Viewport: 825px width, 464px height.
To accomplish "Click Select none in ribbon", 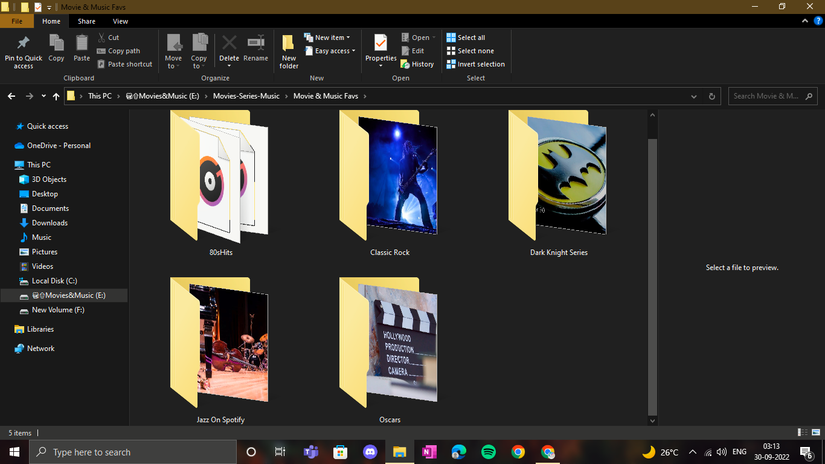I will tap(470, 51).
